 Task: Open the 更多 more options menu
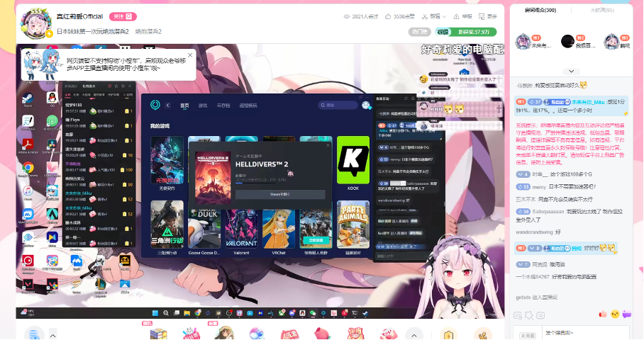(x=488, y=16)
